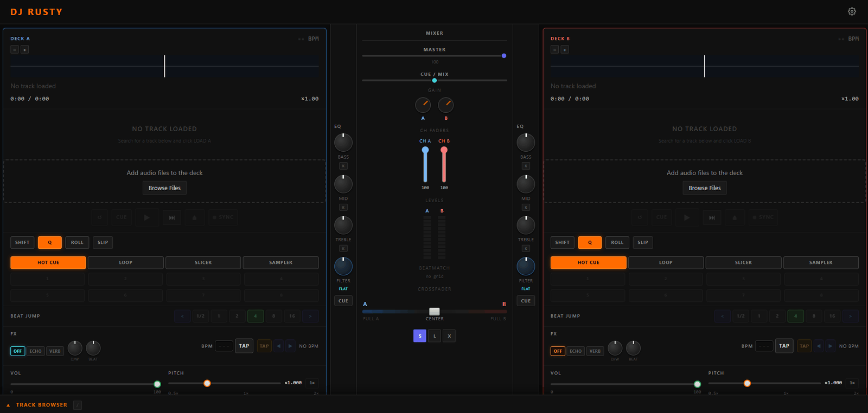This screenshot has width=868, height=413.
Task: Toggle the Q quantize button on Deck A
Action: (x=50, y=242)
